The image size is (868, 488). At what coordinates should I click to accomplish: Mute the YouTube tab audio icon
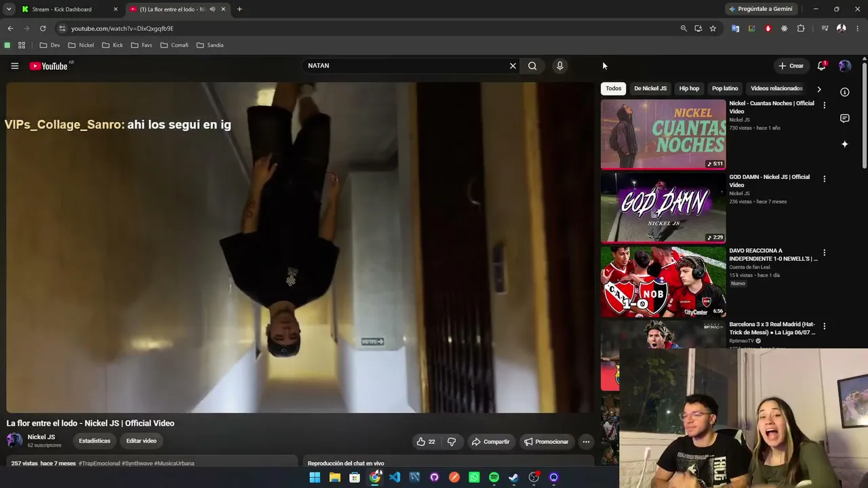pos(212,9)
